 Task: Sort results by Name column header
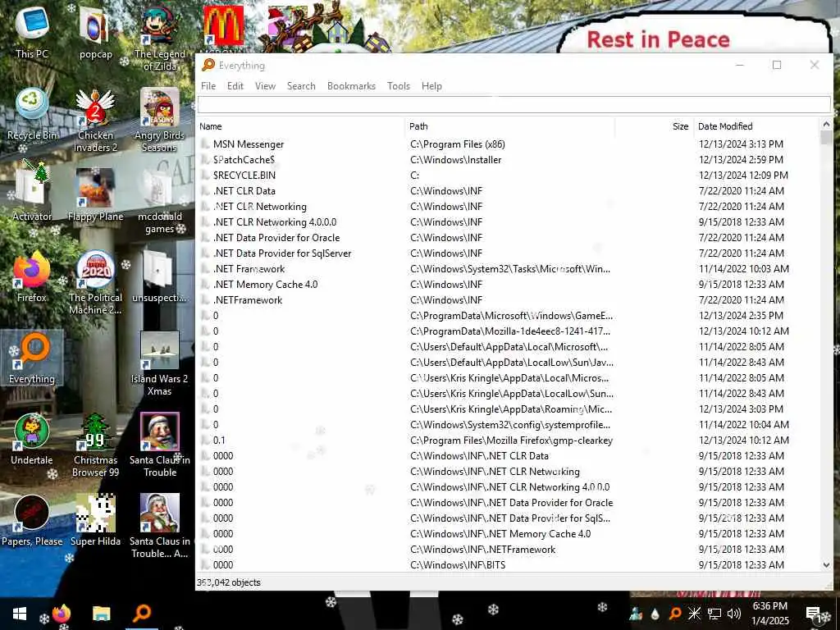pos(301,126)
